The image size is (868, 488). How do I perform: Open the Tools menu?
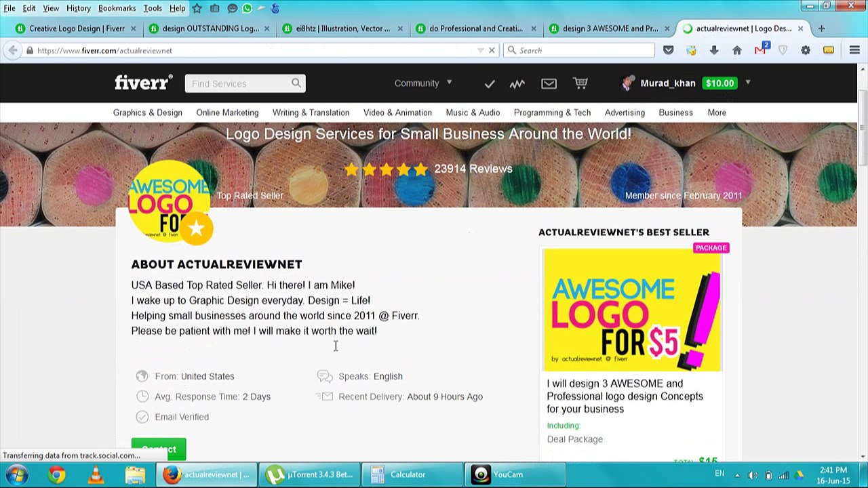153,8
